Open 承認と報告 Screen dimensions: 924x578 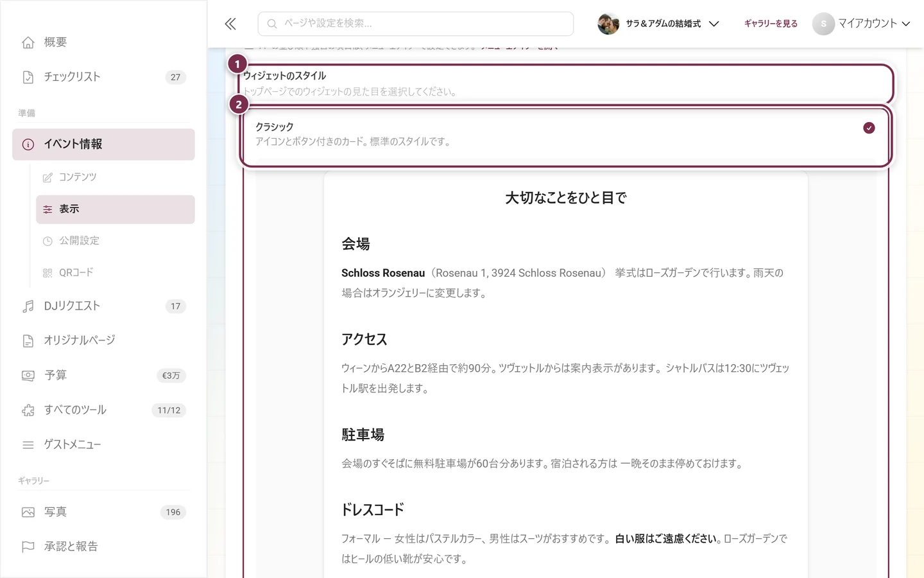pyautogui.click(x=103, y=547)
